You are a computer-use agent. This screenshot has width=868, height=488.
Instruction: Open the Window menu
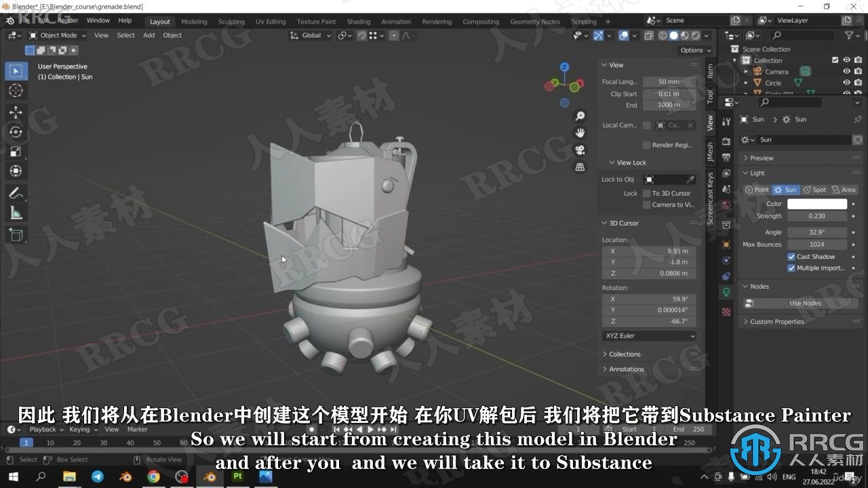[98, 21]
